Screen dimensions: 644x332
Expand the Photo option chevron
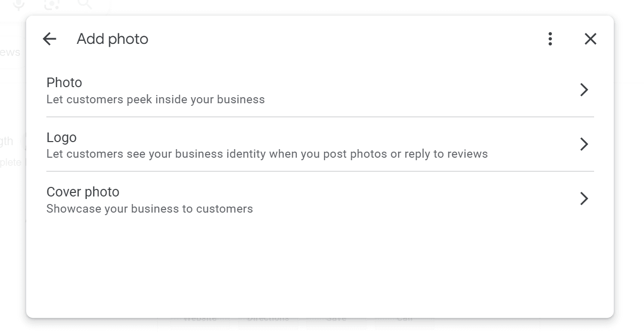click(584, 90)
